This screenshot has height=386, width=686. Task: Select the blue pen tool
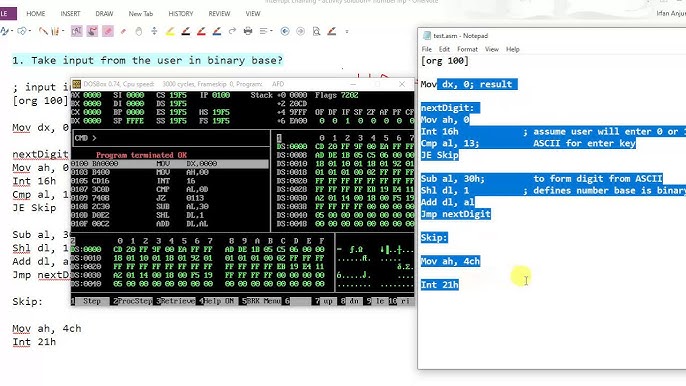(217, 31)
